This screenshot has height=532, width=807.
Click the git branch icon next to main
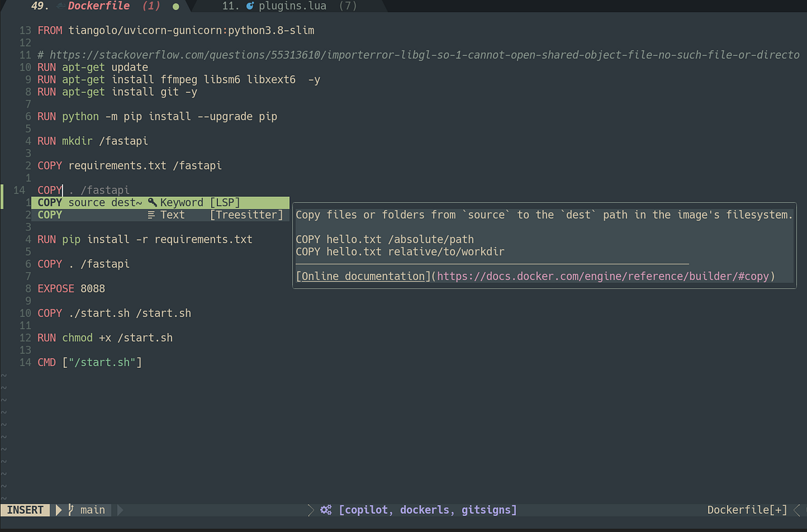click(69, 510)
